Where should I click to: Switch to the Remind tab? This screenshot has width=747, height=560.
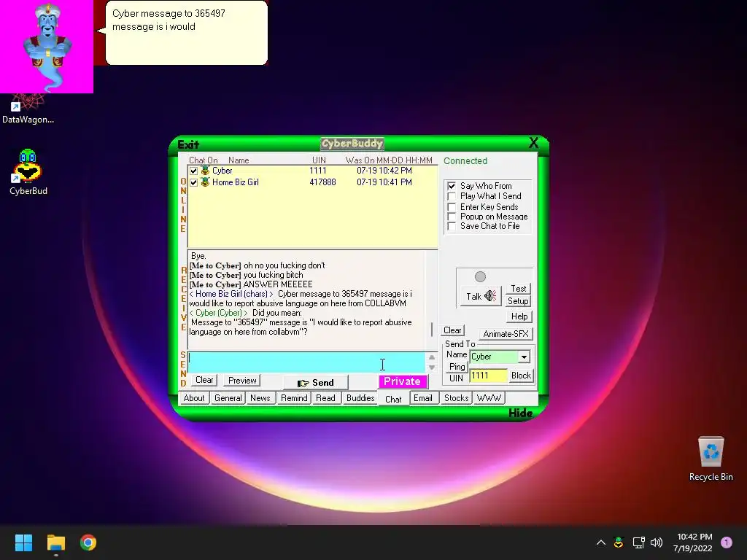tap(294, 398)
